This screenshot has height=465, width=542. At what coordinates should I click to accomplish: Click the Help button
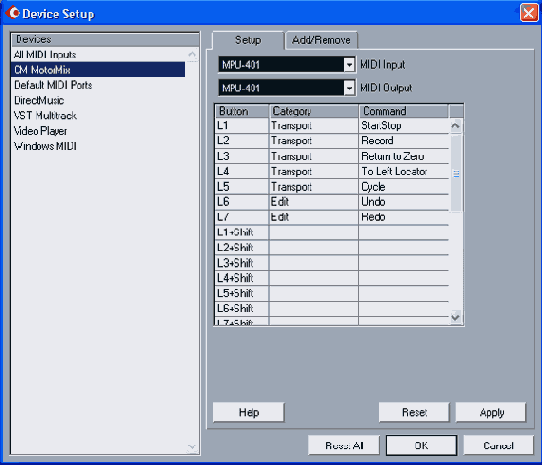(x=249, y=412)
